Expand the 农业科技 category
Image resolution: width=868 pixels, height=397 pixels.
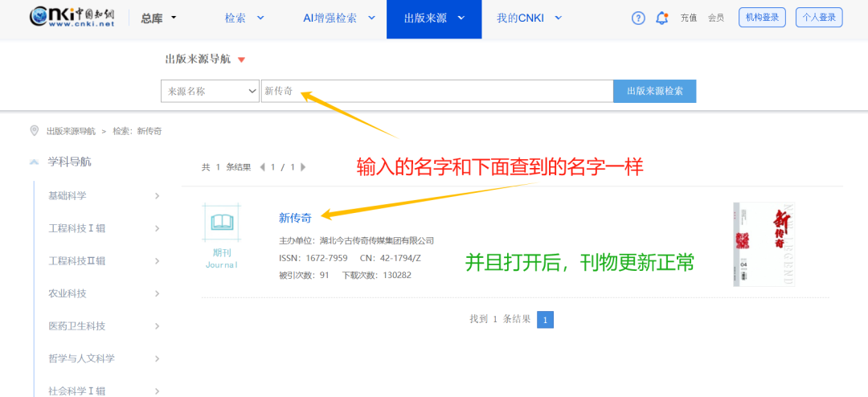pyautogui.click(x=104, y=293)
